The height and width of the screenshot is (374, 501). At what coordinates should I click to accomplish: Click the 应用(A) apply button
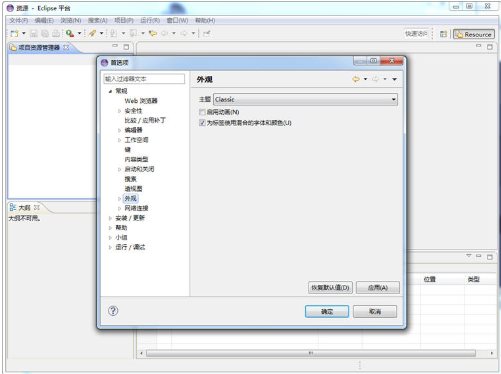point(378,288)
